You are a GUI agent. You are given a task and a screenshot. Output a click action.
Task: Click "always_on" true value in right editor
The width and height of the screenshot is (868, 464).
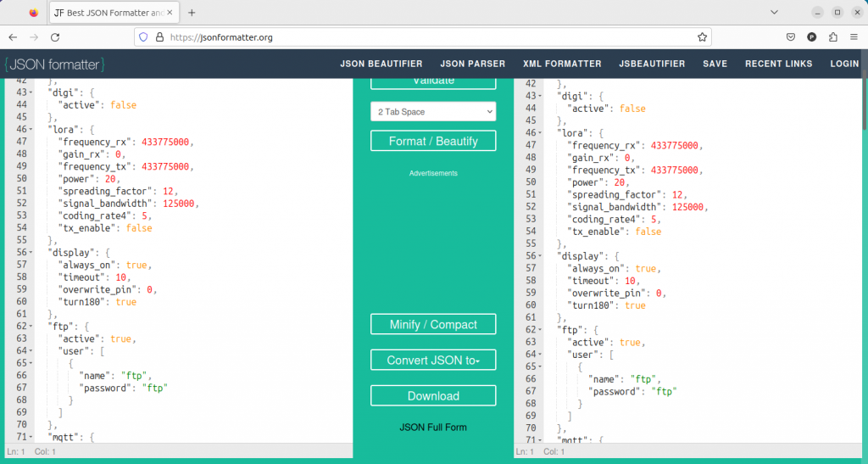click(645, 269)
